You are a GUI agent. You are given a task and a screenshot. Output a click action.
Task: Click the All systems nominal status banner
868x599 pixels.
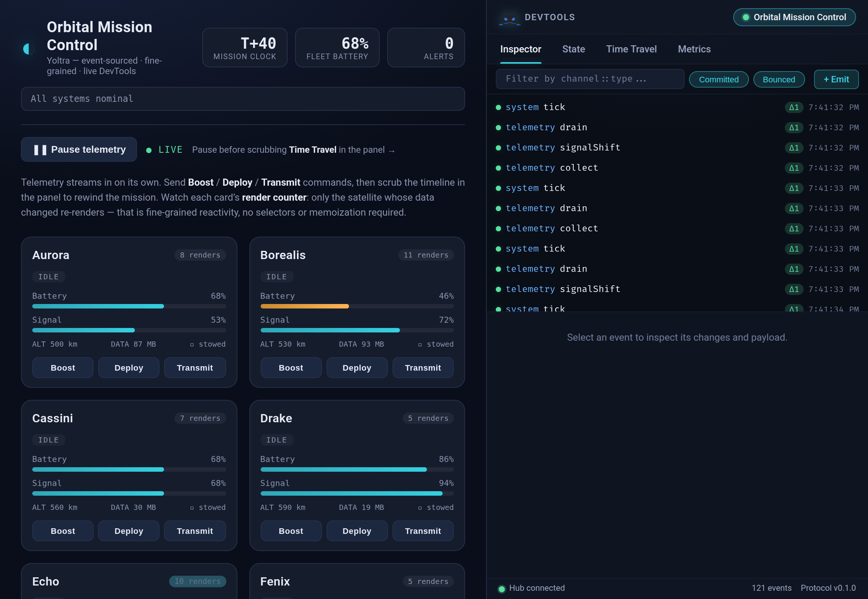point(243,99)
